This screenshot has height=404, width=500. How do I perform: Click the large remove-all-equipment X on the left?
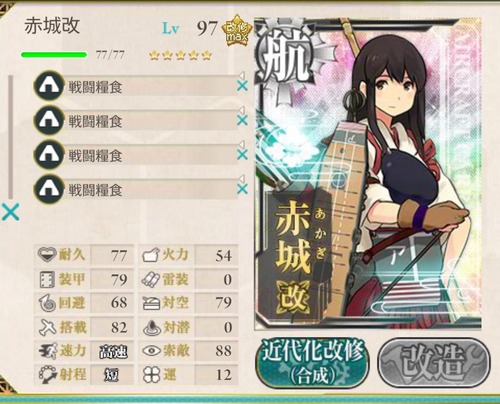click(x=10, y=212)
